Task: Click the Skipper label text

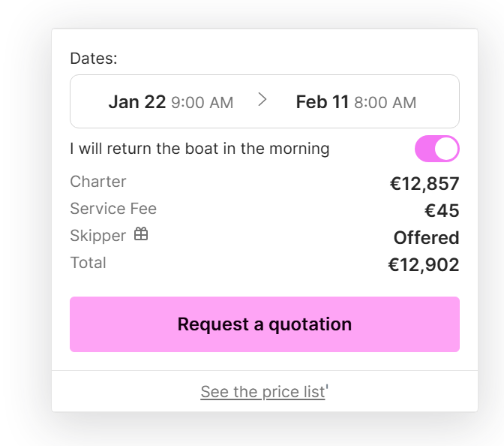Action: tap(98, 236)
